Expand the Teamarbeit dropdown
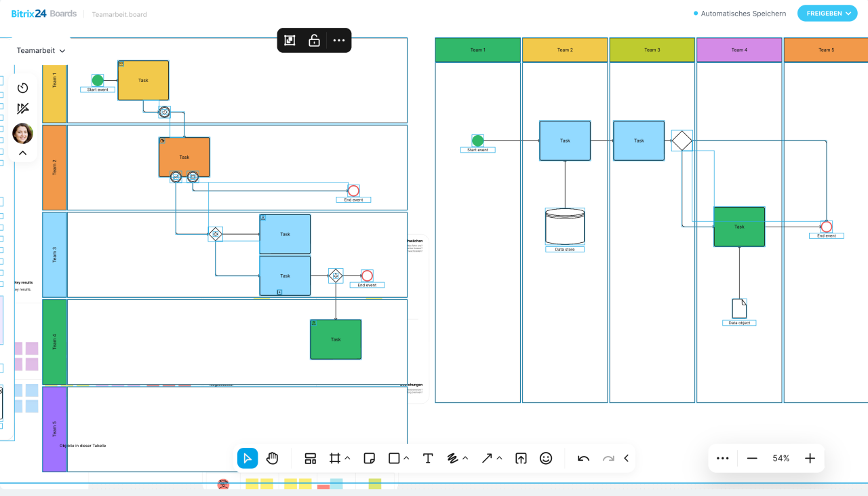The image size is (868, 496). coord(41,51)
